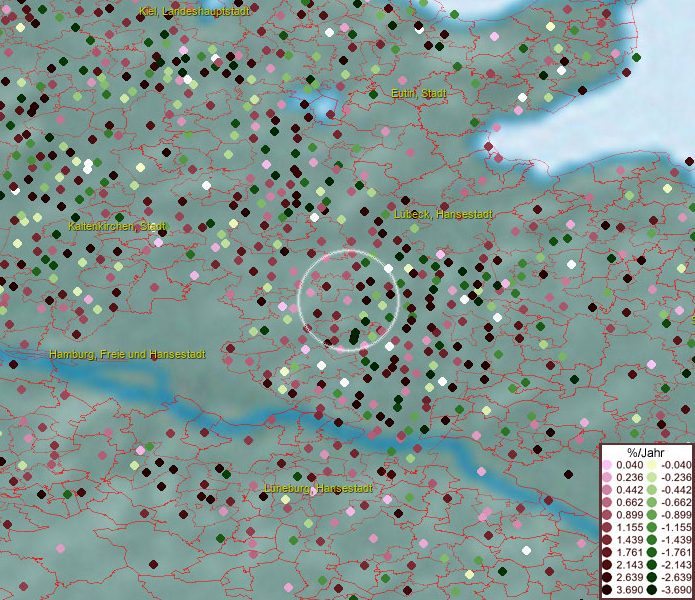Screen dimensions: 695x600
Task: Click the pale yellow -0.040 legend swatch
Action: click(652, 465)
